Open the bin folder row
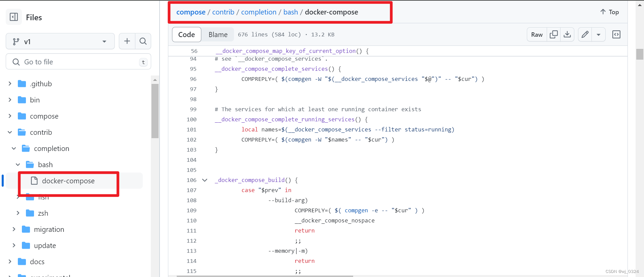 click(74, 100)
